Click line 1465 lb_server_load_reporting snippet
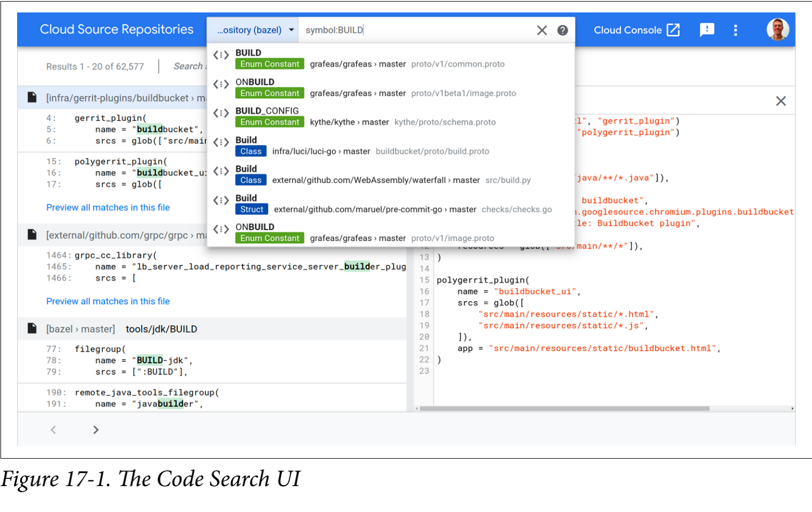Viewport: 812px width, 512px height. click(x=250, y=267)
